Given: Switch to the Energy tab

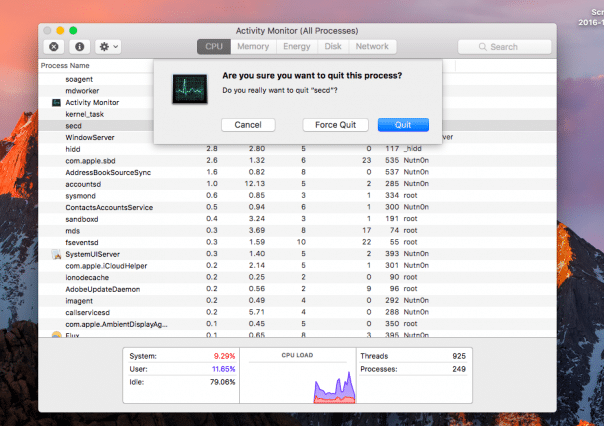Looking at the screenshot, I should click(x=297, y=47).
